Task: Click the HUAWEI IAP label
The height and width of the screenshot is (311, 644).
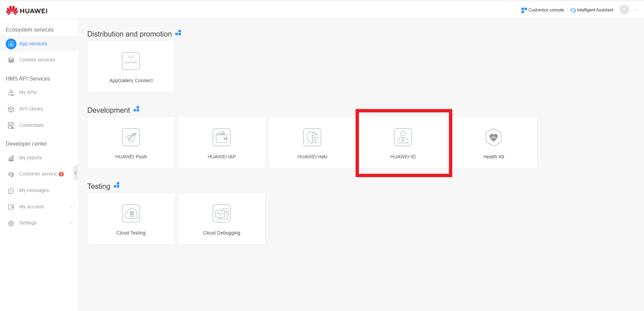Action: 222,157
